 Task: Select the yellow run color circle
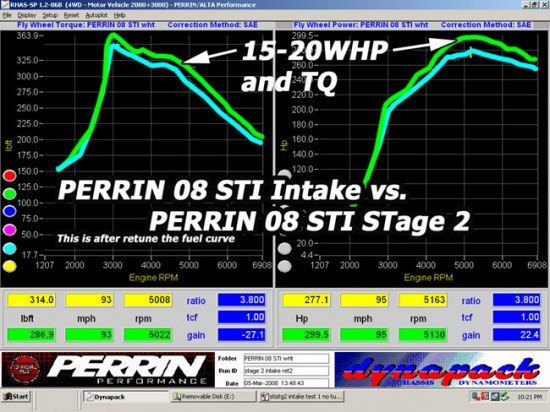tap(9, 266)
